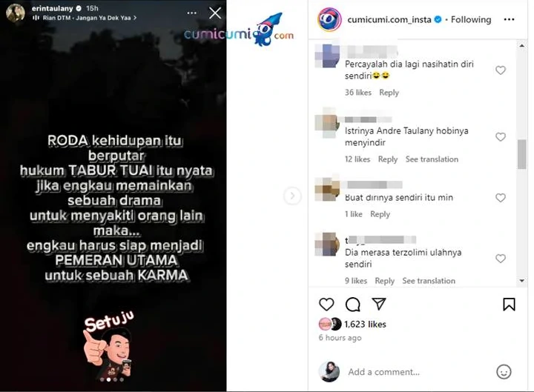Screen dimensions: 534x392
Task: Click the comments scrollbar down arrow
Action: (521, 281)
